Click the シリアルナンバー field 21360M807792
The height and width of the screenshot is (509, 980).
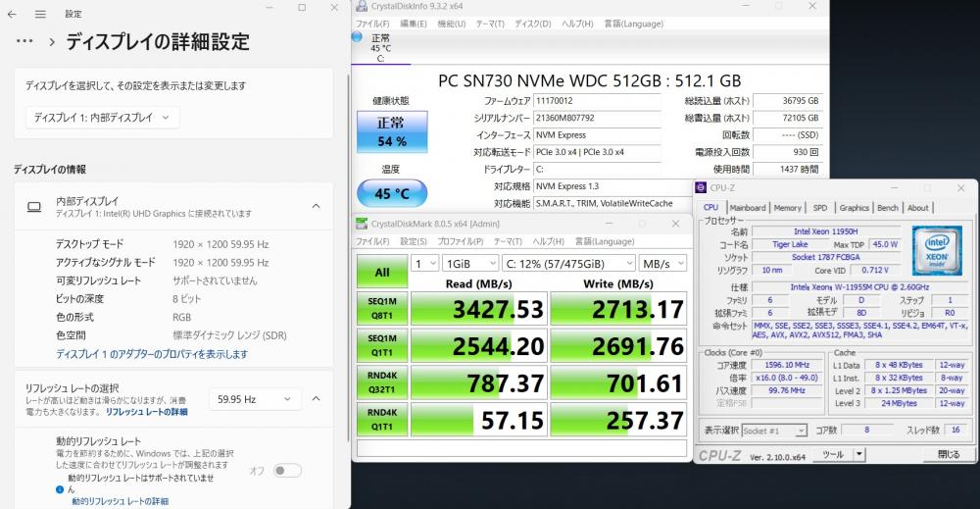[598, 118]
